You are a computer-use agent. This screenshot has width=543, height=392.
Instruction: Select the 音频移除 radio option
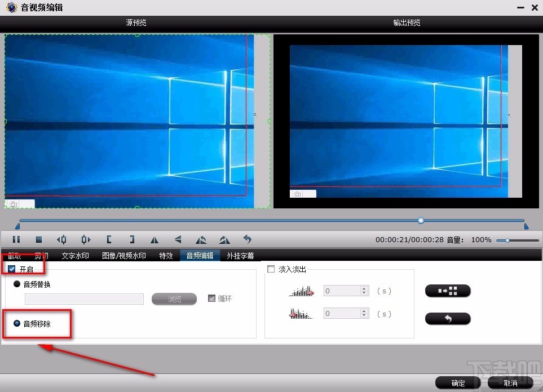point(17,323)
